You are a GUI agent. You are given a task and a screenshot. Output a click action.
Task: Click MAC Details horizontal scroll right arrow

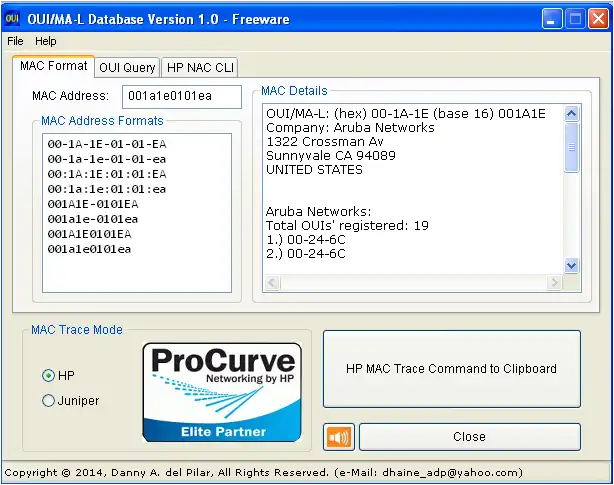coord(554,282)
